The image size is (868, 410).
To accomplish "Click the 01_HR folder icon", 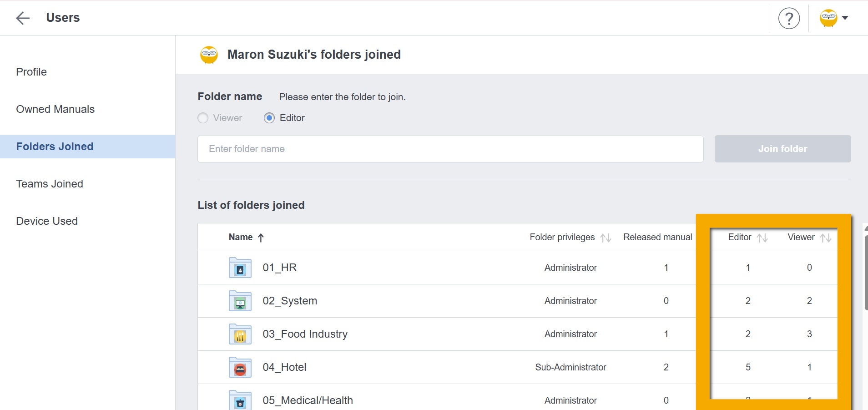I will (x=240, y=268).
